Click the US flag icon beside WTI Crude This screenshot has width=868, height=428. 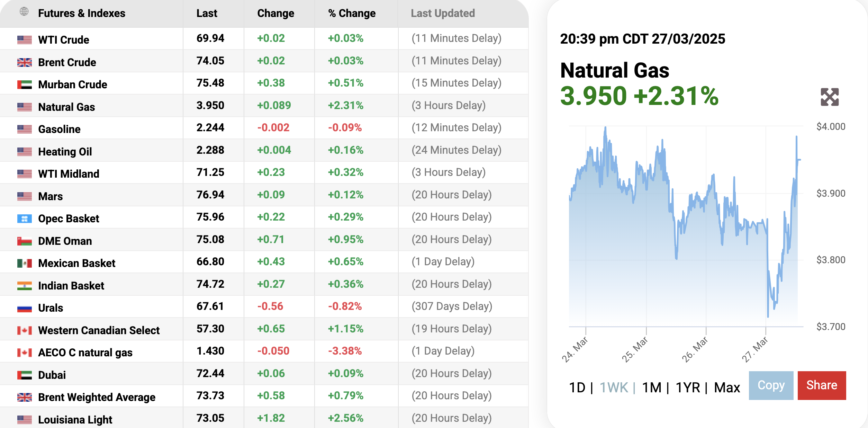click(24, 40)
